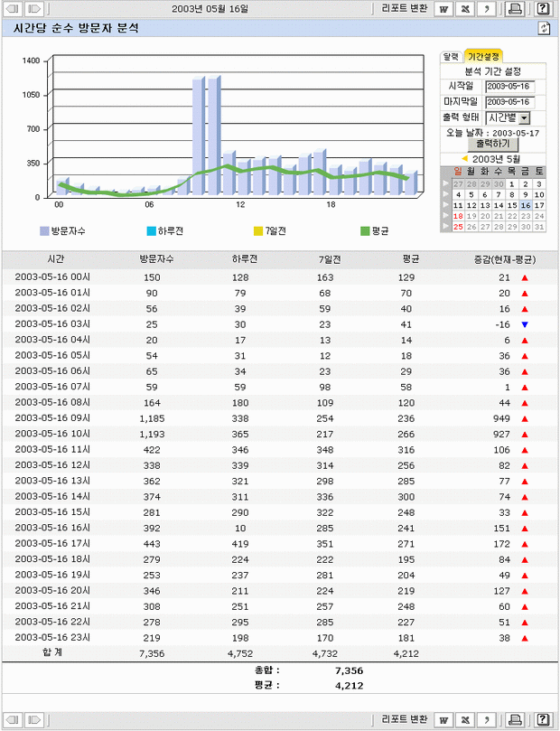Image resolution: width=560 pixels, height=731 pixels.
Task: Click row 2003-05-16 00시
Action: pyautogui.click(x=279, y=277)
